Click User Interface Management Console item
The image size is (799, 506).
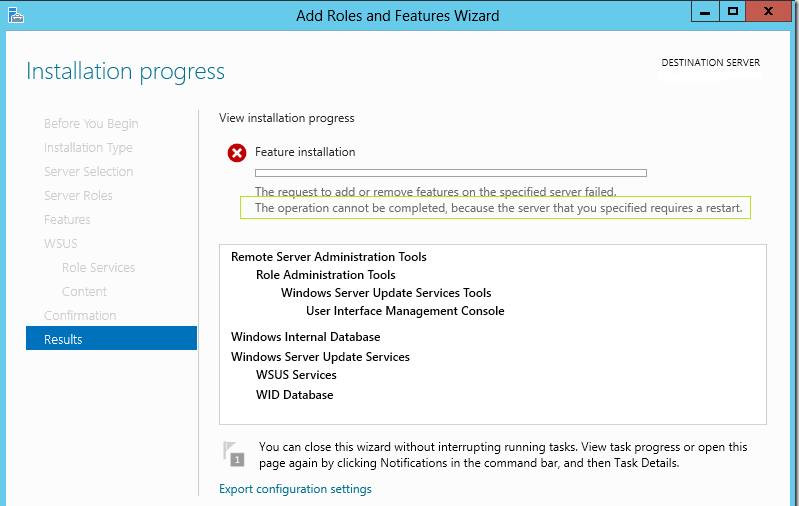(x=405, y=311)
